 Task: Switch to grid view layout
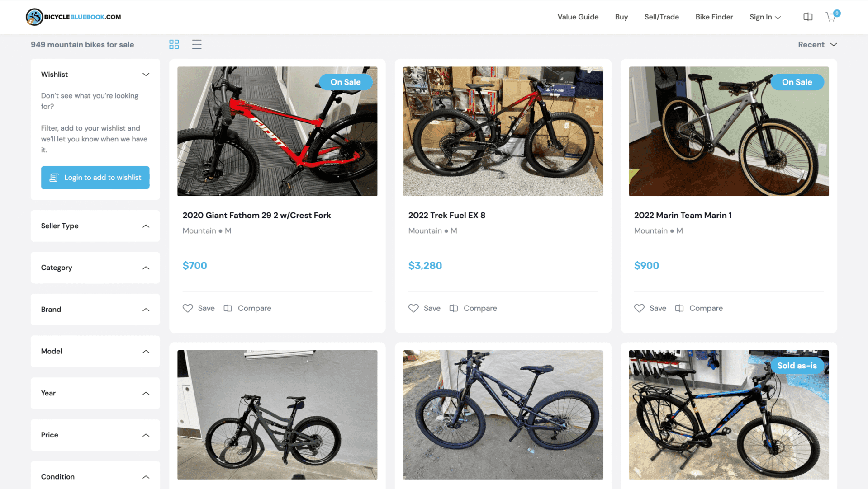tap(174, 44)
